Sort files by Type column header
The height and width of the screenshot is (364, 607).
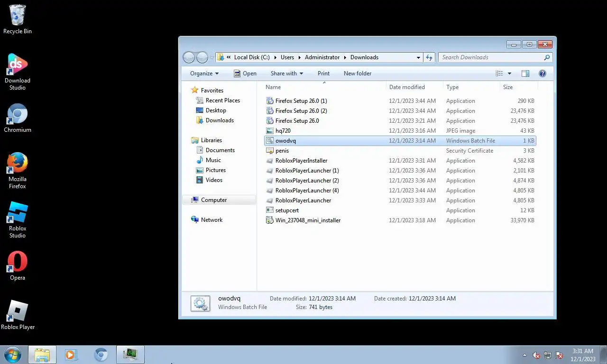(x=471, y=87)
